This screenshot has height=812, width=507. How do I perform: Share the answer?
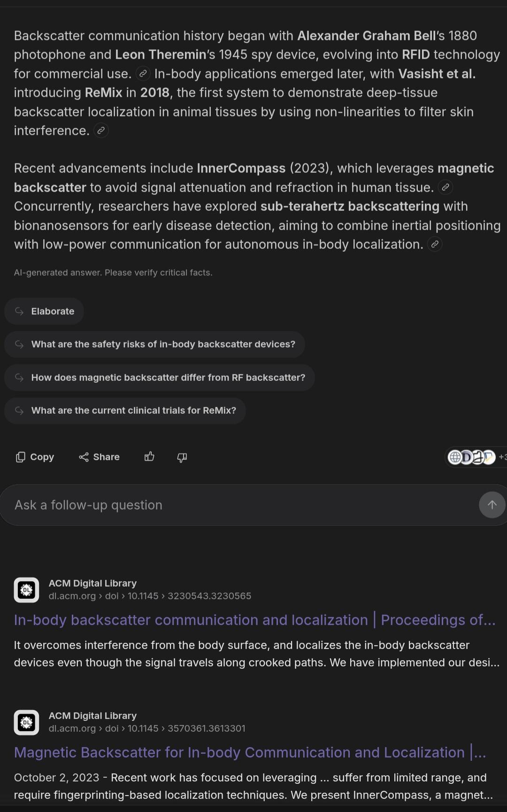(x=99, y=457)
